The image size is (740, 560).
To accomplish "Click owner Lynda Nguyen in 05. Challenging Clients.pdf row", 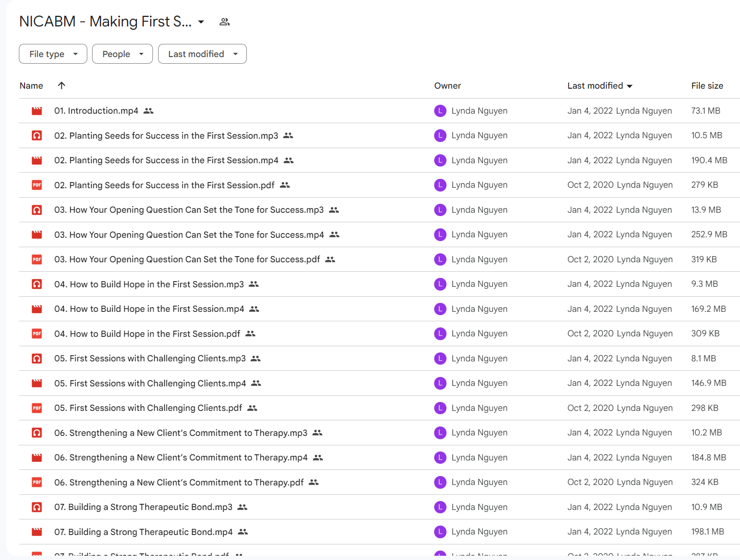I will [479, 408].
